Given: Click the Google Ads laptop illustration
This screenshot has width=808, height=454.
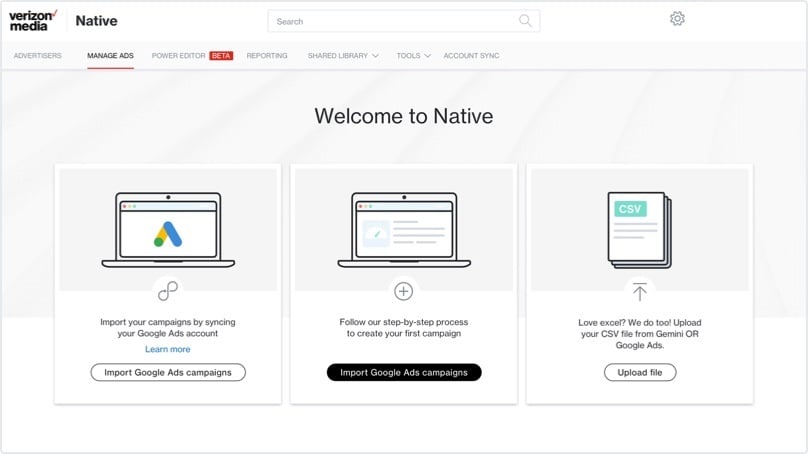Looking at the screenshot, I should tap(168, 230).
